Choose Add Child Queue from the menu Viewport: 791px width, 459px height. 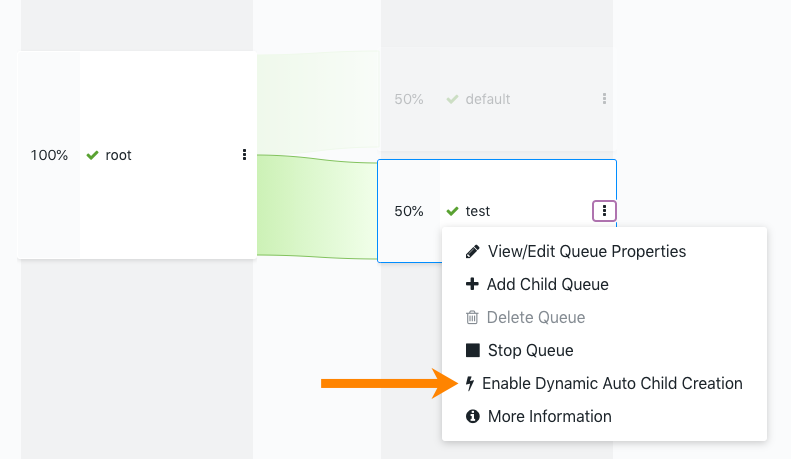[x=547, y=284]
